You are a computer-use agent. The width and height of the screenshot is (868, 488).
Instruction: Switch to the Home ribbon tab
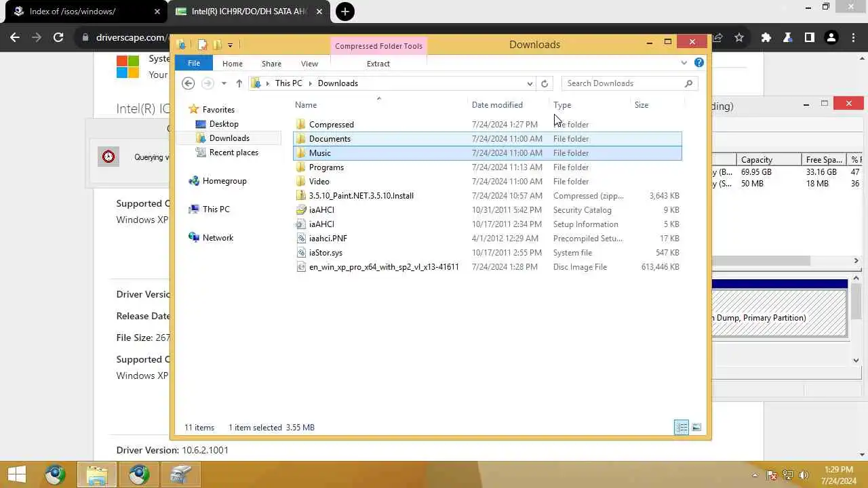pyautogui.click(x=232, y=64)
